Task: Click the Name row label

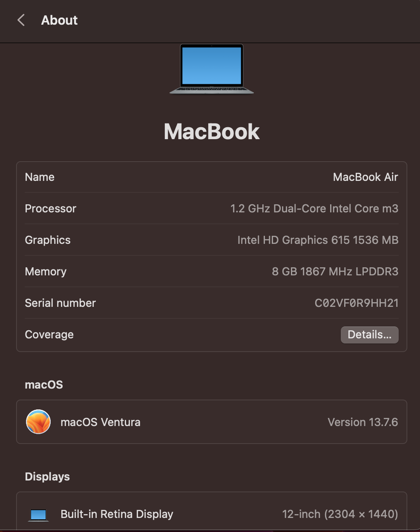Action: pos(40,177)
